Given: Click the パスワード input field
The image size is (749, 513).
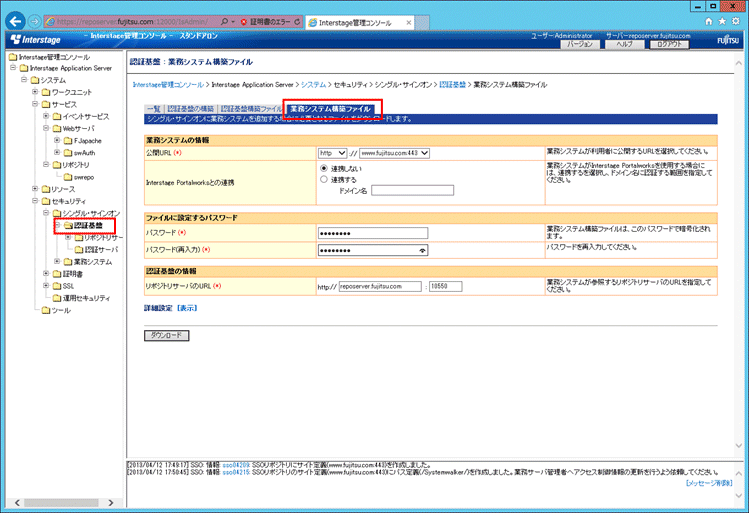Looking at the screenshot, I should click(x=373, y=233).
